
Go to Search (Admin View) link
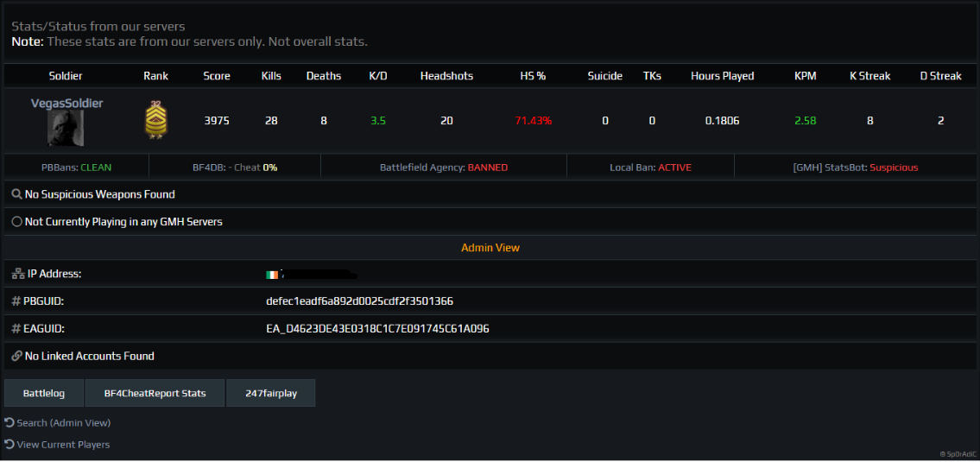coord(64,423)
